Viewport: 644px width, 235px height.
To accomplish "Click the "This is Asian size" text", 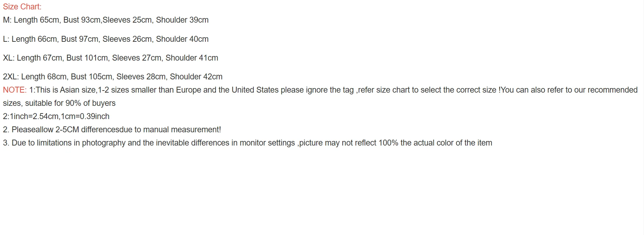I will pyautogui.click(x=66, y=90).
